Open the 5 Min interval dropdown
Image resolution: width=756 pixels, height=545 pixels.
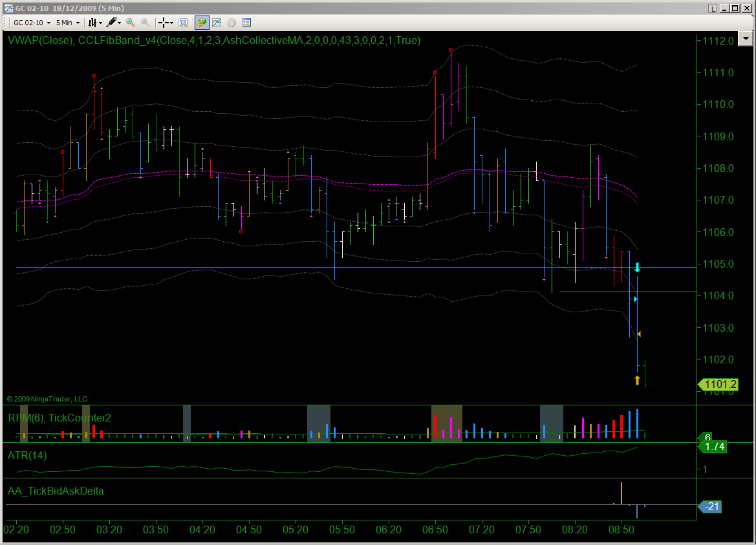click(67, 23)
